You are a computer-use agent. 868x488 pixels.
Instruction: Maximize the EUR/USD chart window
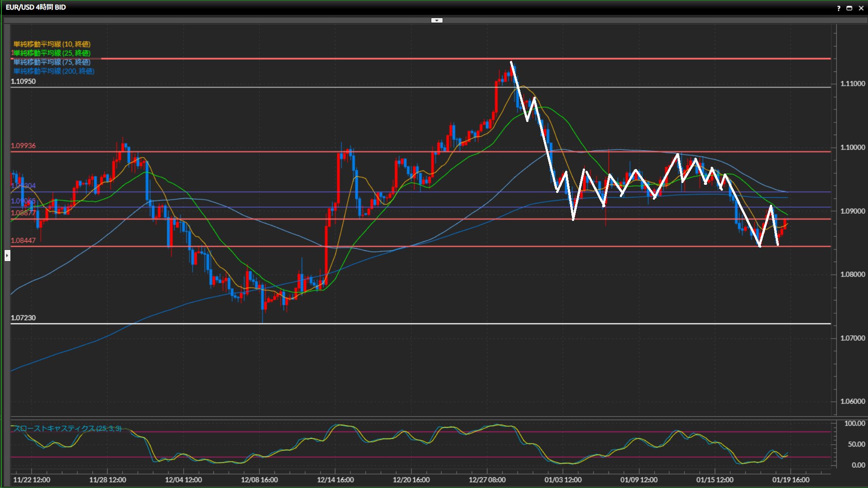[849, 8]
